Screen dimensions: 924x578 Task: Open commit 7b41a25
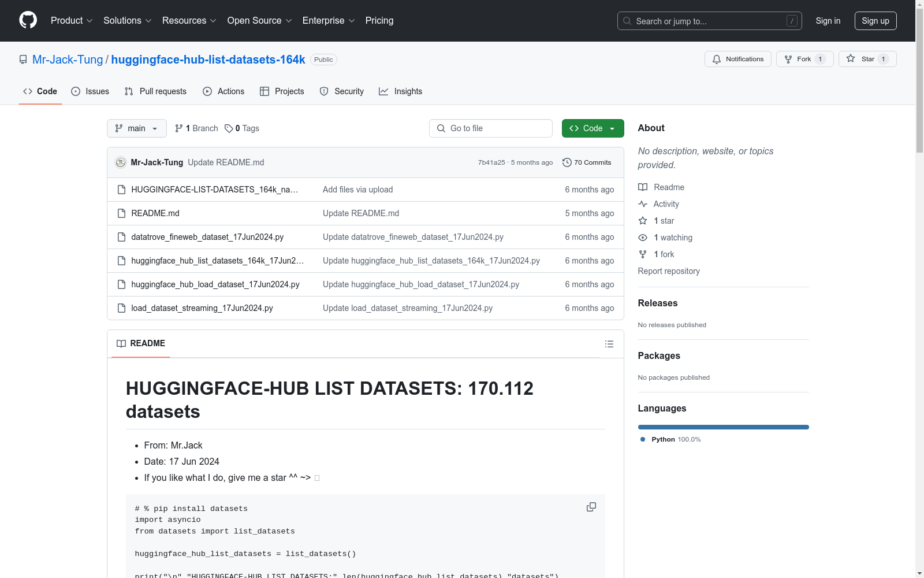click(491, 162)
